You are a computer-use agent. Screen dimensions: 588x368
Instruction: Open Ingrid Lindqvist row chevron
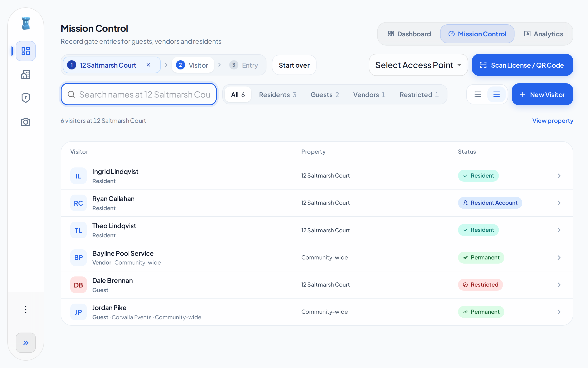coord(559,176)
